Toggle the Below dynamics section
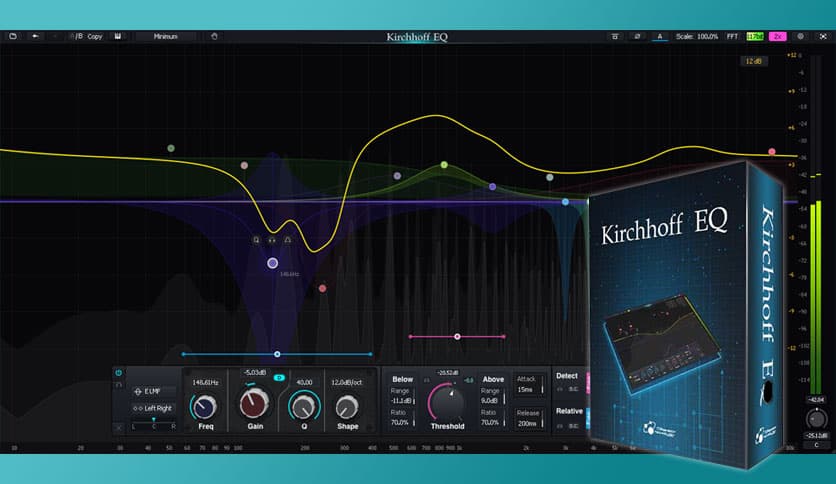 pos(403,380)
